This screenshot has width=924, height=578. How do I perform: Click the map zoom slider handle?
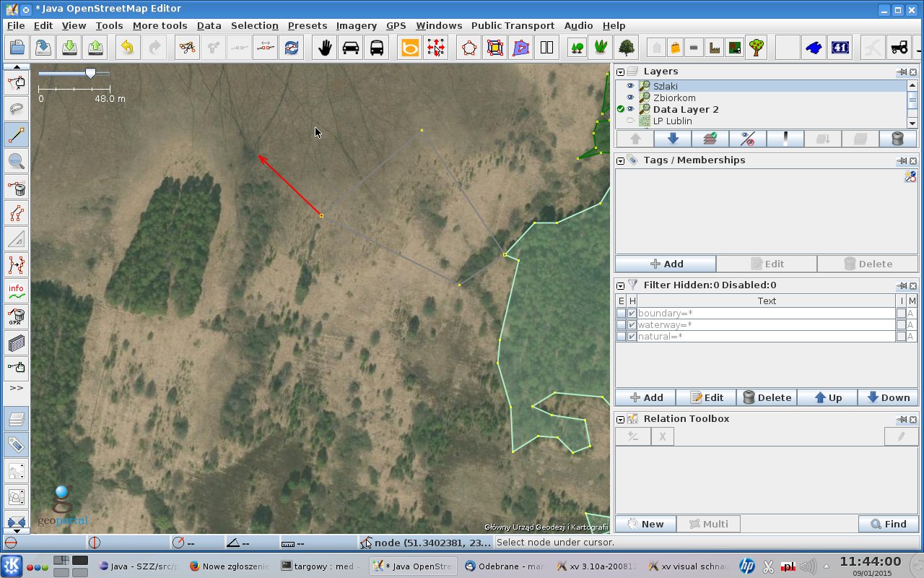90,73
